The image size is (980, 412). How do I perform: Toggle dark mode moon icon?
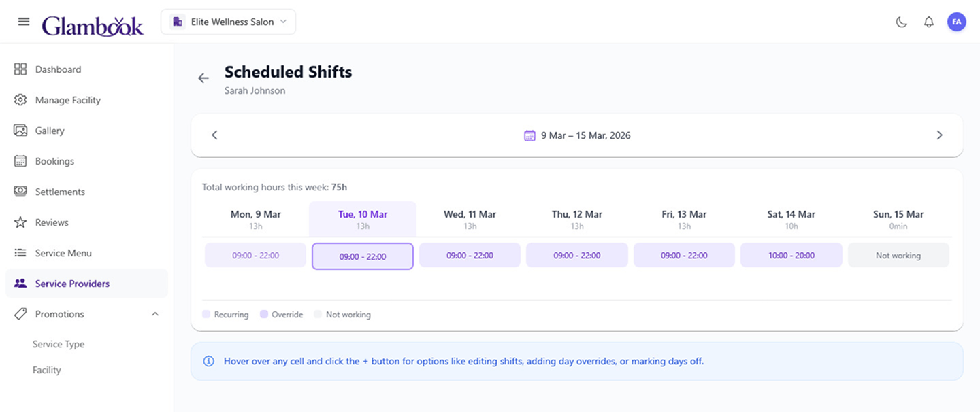click(901, 22)
